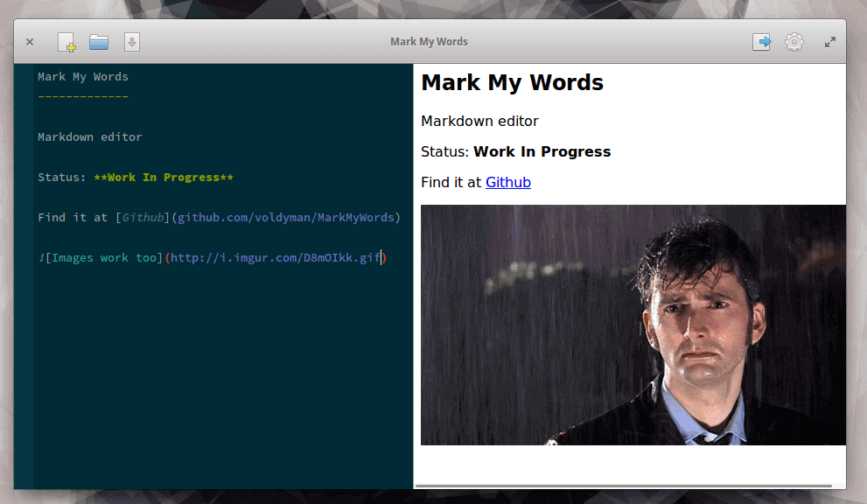Image resolution: width=867 pixels, height=504 pixels.
Task: Click the window title 'Mark My Words'
Action: pos(429,42)
